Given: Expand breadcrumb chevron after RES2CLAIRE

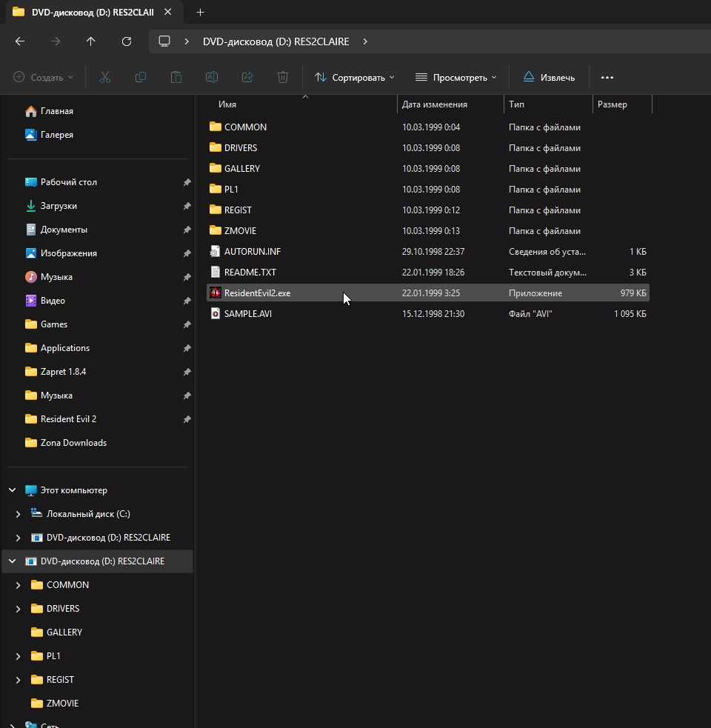Looking at the screenshot, I should 365,41.
